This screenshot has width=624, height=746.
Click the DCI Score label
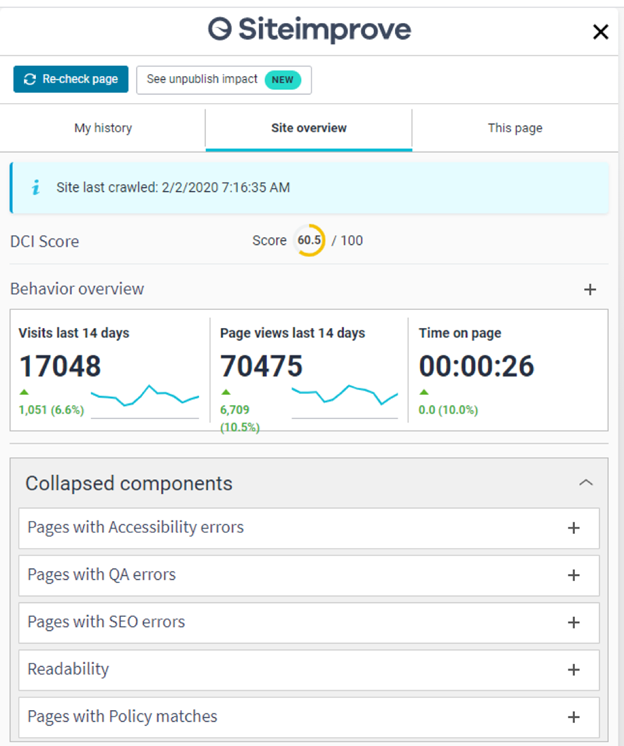tap(45, 241)
